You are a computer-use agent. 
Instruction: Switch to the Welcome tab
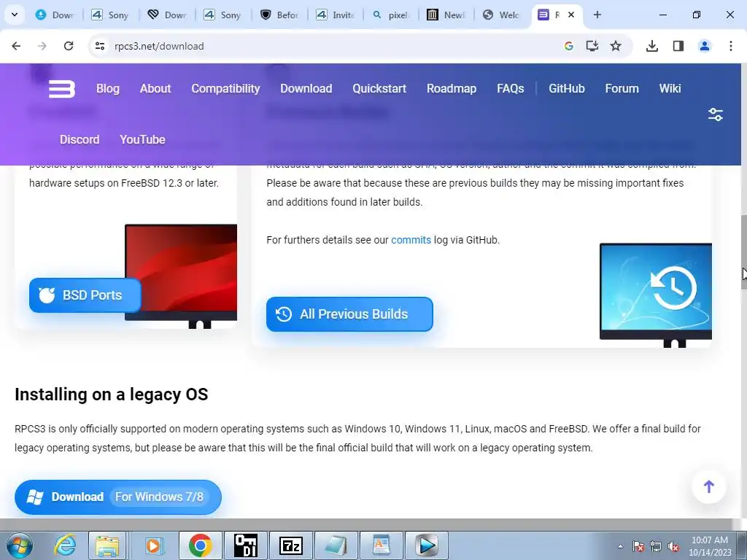[x=501, y=15]
